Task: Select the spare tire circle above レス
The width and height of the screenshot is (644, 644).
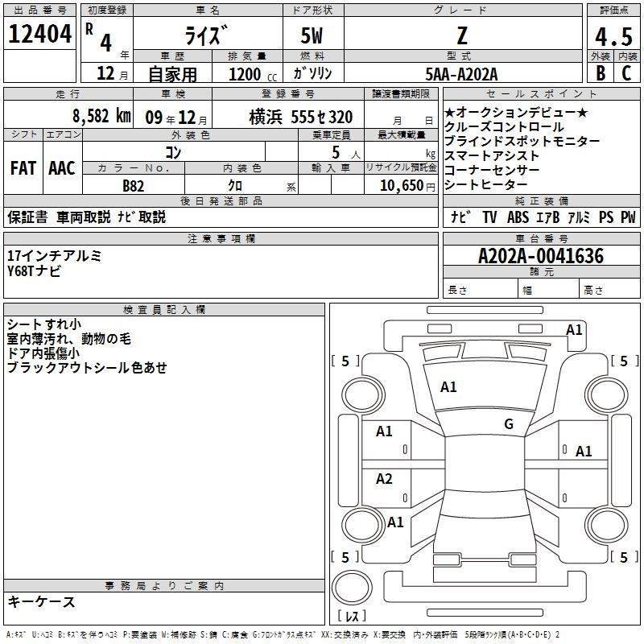Action: [352, 588]
